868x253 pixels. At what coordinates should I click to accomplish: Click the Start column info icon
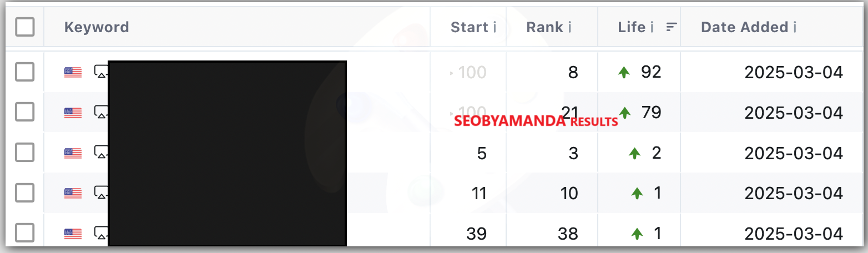pyautogui.click(x=494, y=27)
